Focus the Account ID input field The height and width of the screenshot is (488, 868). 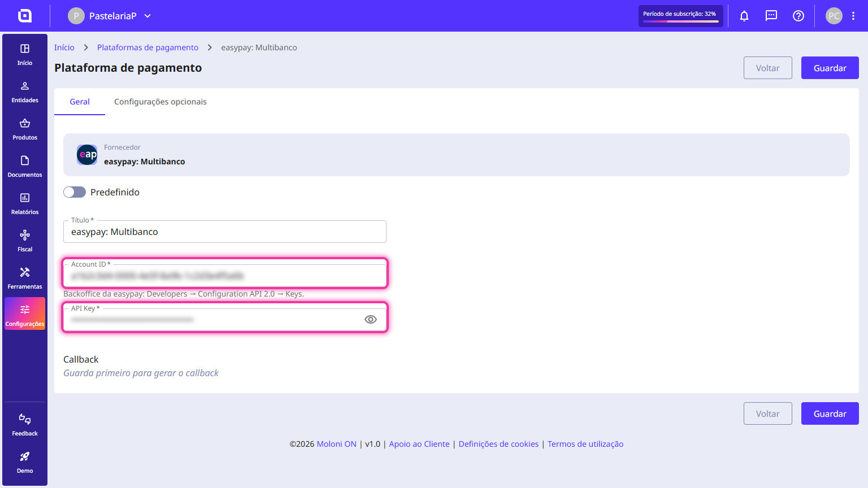[225, 276]
